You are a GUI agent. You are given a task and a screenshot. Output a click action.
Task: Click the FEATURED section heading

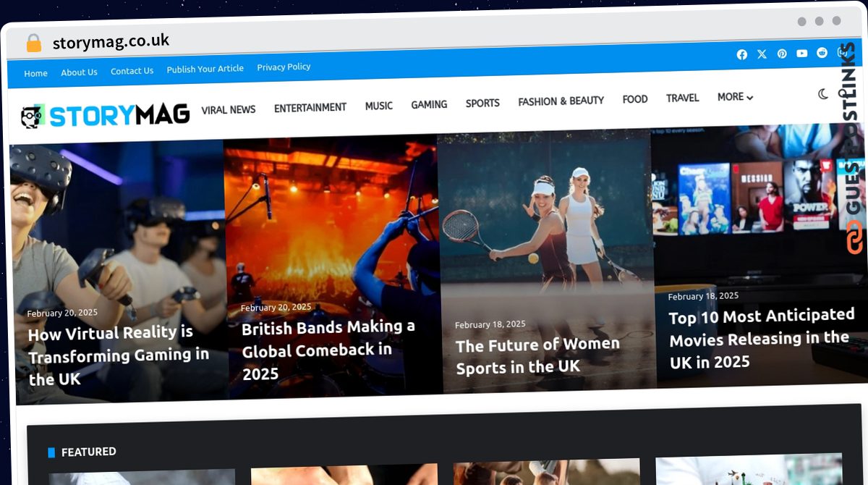click(x=89, y=452)
